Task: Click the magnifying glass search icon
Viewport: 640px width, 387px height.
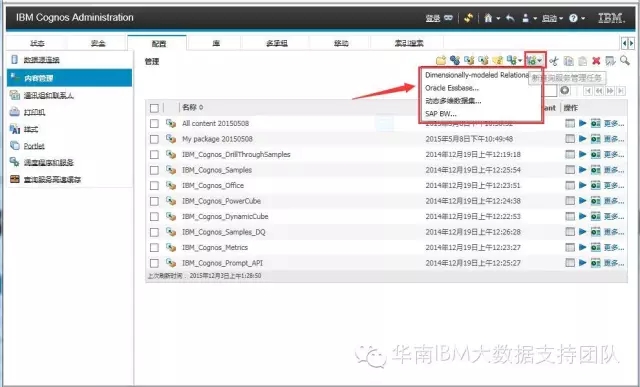Action: (x=624, y=60)
